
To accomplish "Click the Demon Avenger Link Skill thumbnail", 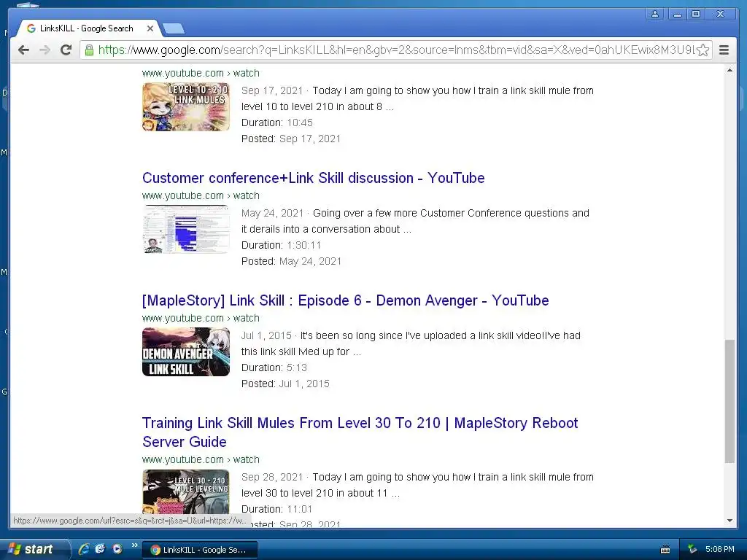I will click(x=186, y=352).
